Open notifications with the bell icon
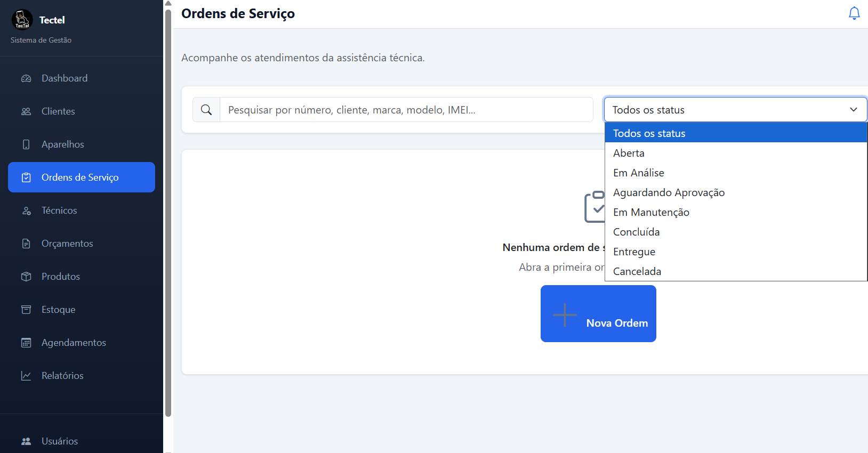 pyautogui.click(x=854, y=13)
